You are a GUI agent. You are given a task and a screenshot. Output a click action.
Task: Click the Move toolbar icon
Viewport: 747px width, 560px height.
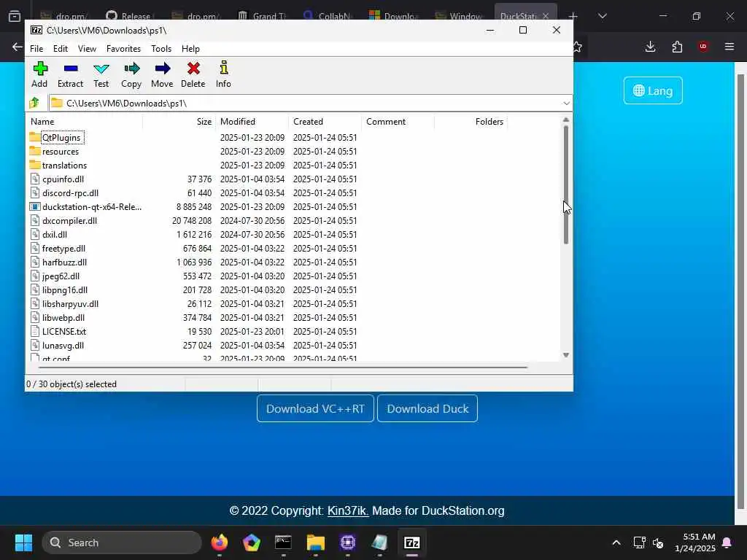(x=163, y=69)
